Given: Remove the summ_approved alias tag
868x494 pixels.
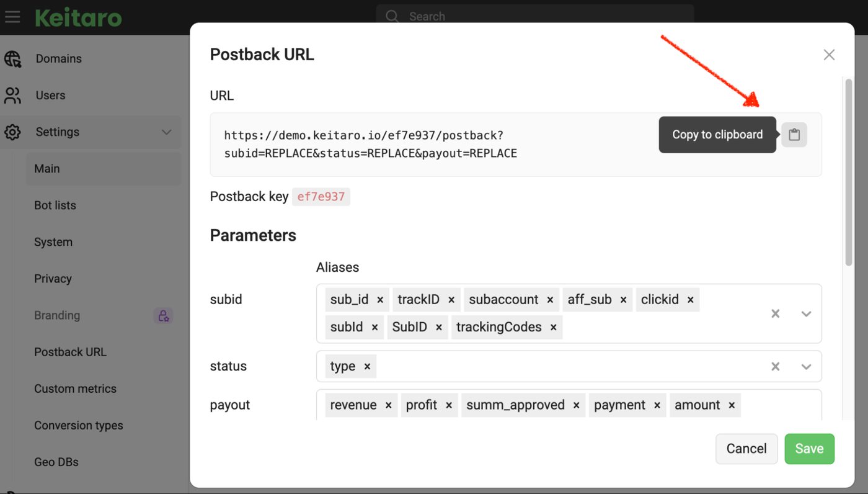Looking at the screenshot, I should tap(576, 405).
